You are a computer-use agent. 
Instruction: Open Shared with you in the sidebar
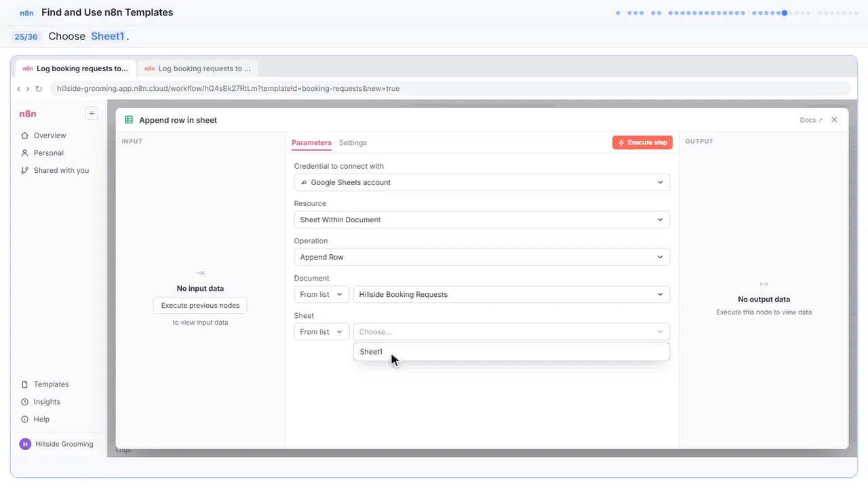[x=55, y=171]
